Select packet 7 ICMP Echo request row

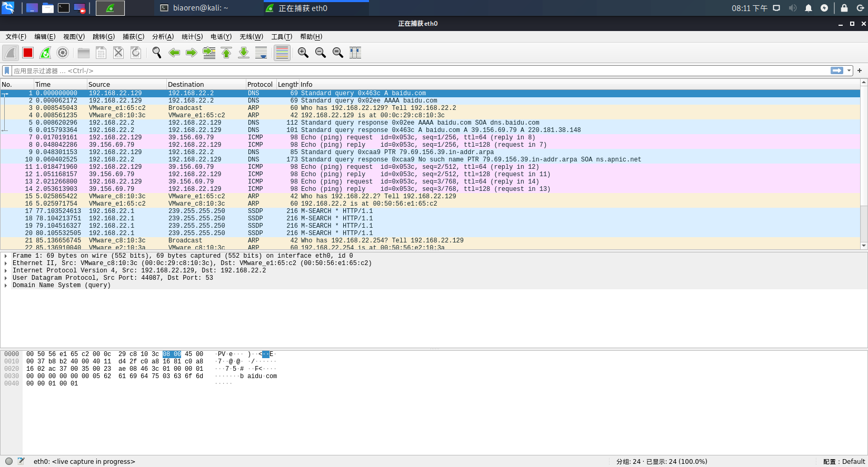click(x=430, y=137)
